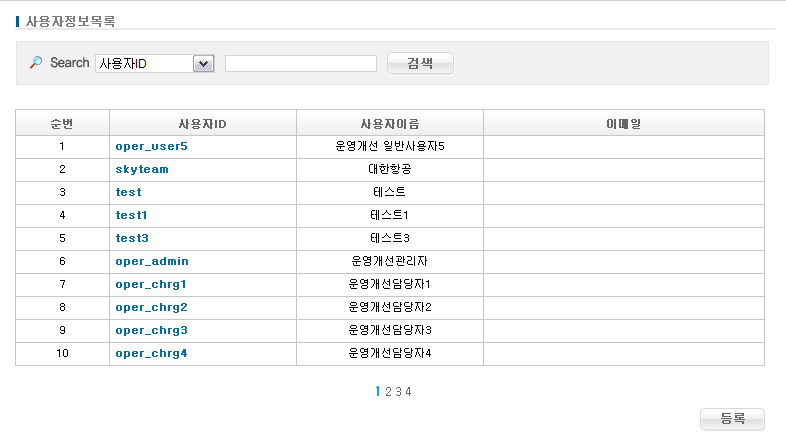This screenshot has height=447, width=786.
Task: Open the test3 user link
Action: click(x=131, y=238)
